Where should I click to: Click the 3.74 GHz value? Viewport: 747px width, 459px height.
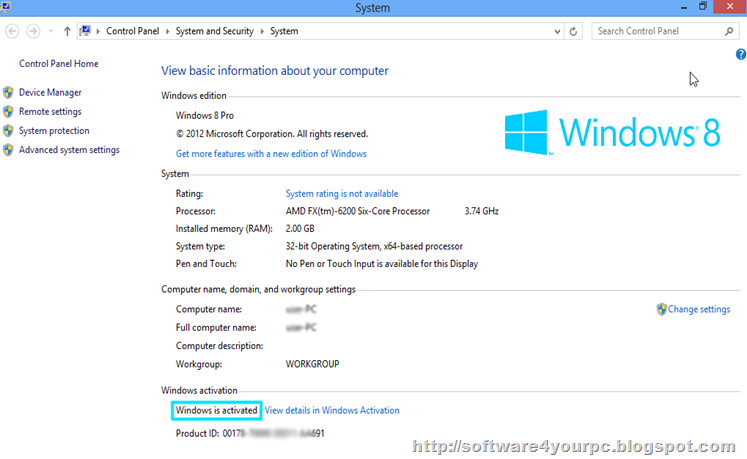pos(482,211)
